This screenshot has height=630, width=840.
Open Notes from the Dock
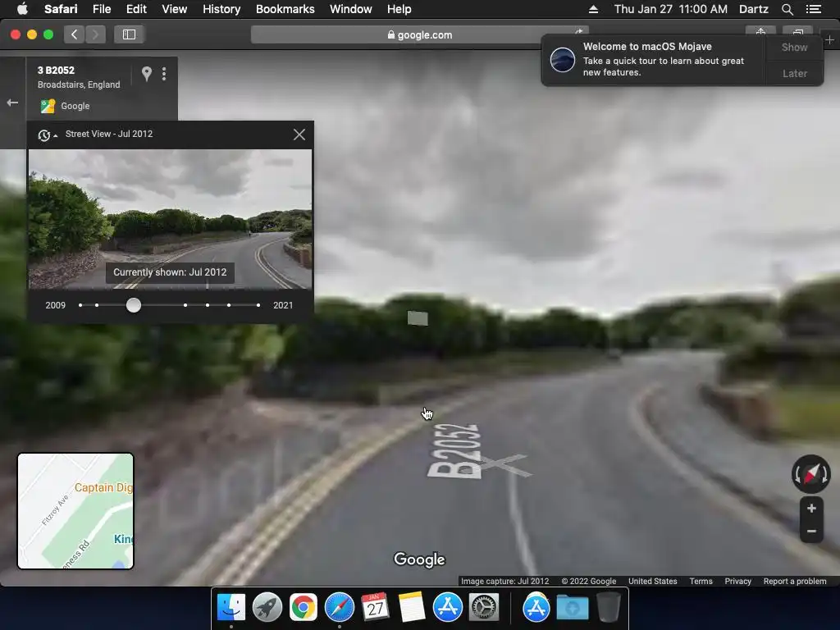(412, 608)
